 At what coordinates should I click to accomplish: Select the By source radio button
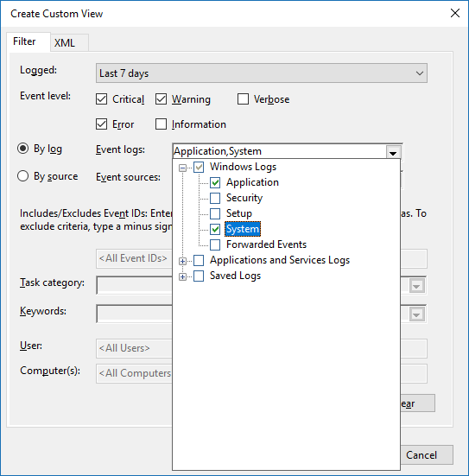coord(23,176)
